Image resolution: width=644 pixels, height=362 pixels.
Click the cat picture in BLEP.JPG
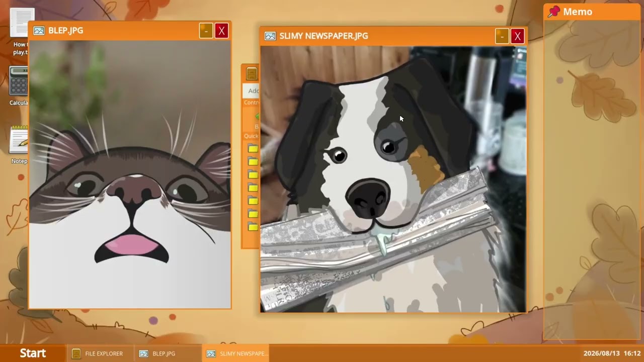[x=130, y=174]
